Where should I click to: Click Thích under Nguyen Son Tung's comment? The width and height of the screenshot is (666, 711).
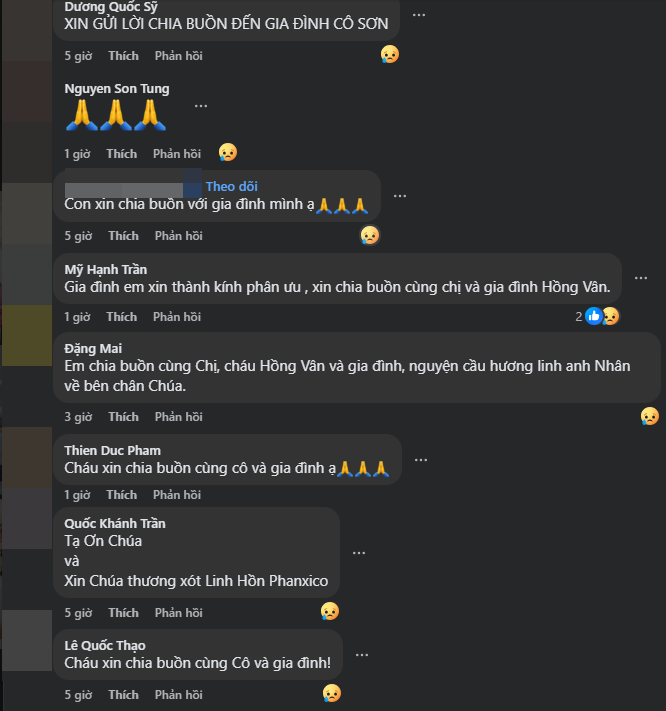[x=122, y=154]
